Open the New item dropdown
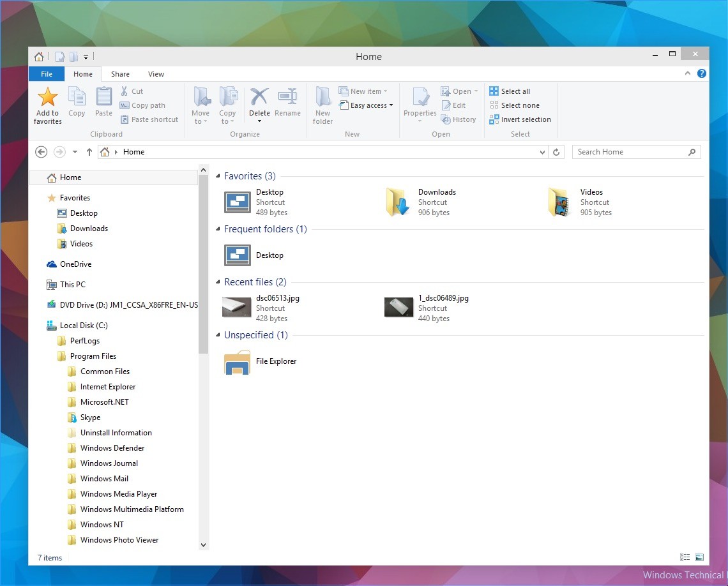This screenshot has width=728, height=586. tap(363, 91)
